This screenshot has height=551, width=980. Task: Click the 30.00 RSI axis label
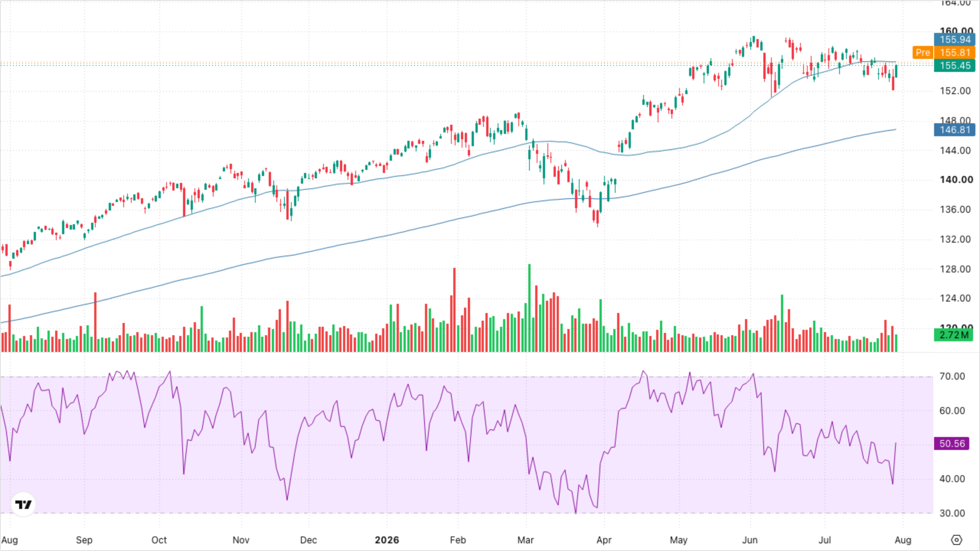pyautogui.click(x=952, y=513)
